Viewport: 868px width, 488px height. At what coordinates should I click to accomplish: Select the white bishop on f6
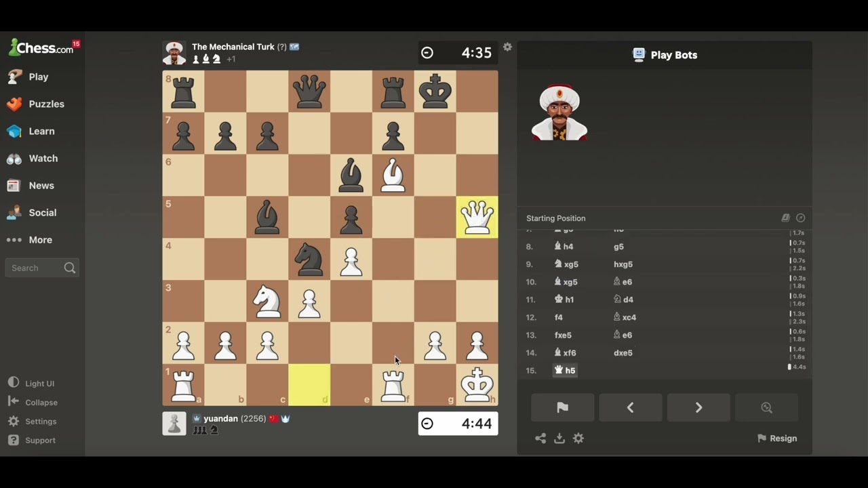click(x=393, y=176)
